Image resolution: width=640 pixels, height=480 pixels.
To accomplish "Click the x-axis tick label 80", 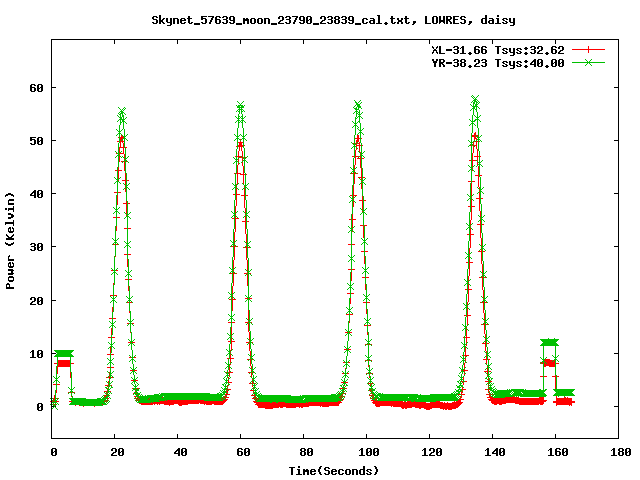I will tap(306, 452).
